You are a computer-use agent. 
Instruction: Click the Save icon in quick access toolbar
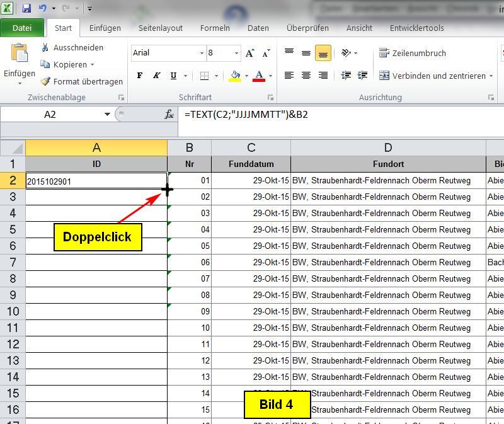pos(26,9)
